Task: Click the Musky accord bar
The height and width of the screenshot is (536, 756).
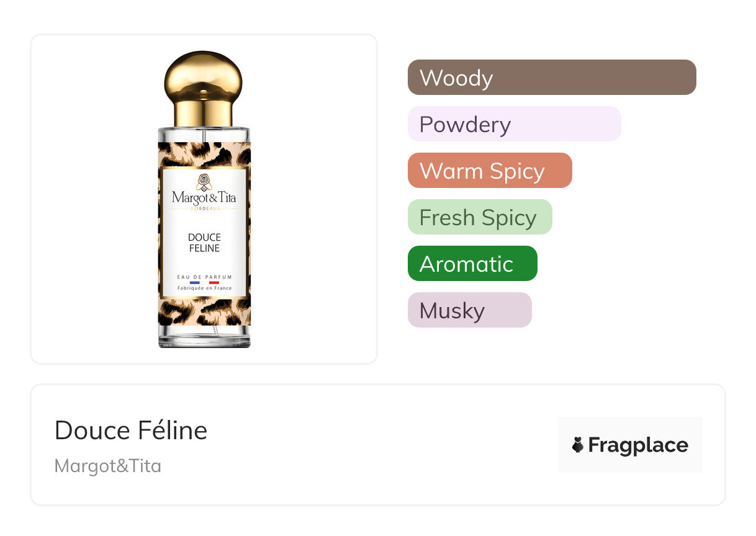Action: point(470,310)
